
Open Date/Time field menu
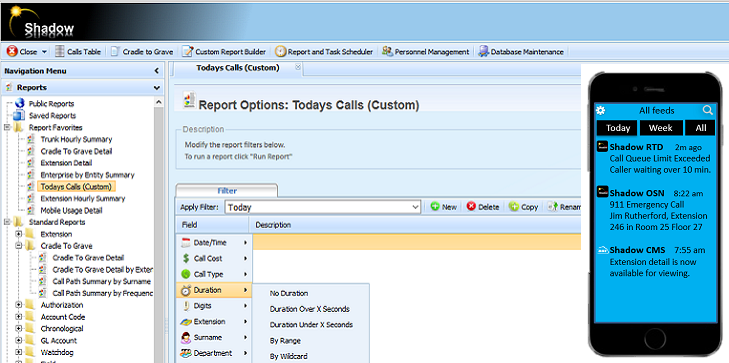tap(214, 243)
